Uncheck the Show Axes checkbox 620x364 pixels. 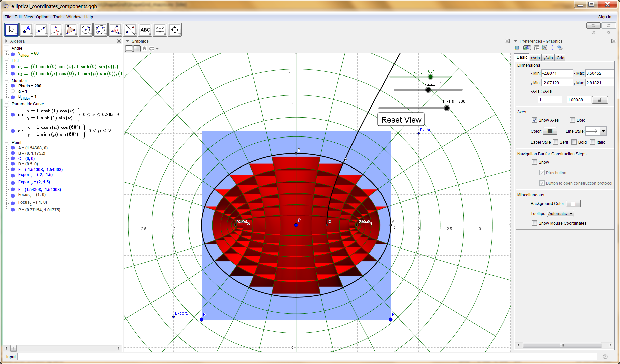(535, 120)
